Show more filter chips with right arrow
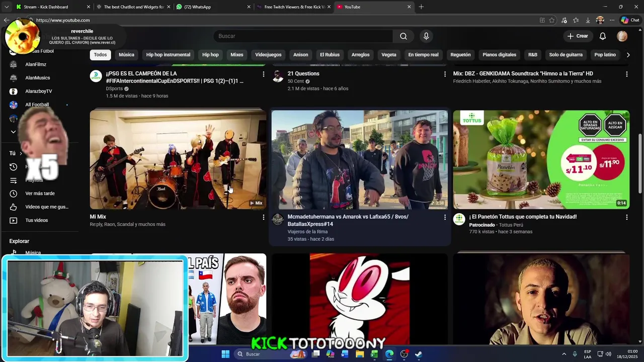This screenshot has height=362, width=644. click(x=628, y=55)
